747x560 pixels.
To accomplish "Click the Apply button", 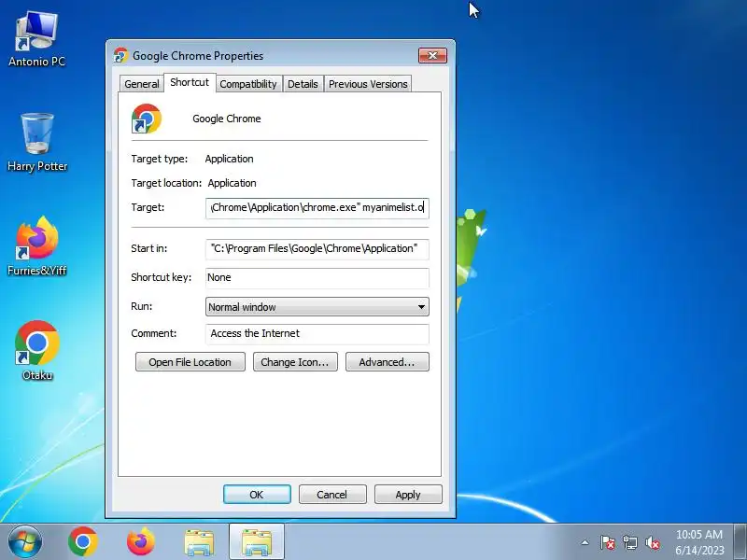I will [408, 495].
